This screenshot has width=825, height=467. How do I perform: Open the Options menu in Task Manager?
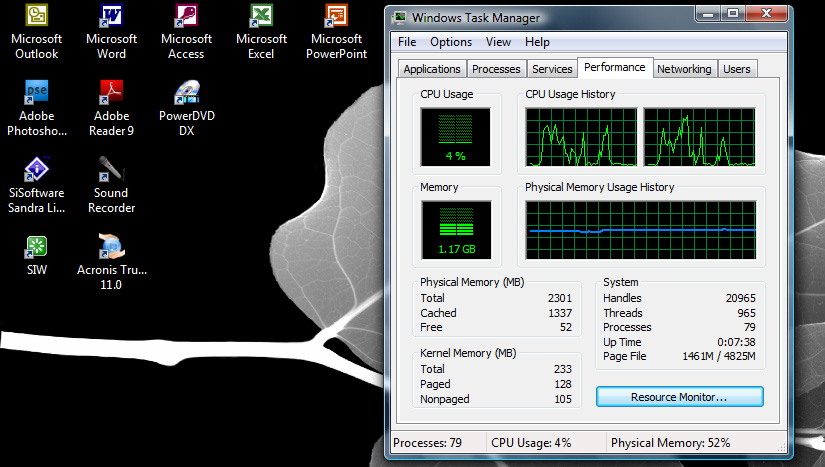point(451,42)
